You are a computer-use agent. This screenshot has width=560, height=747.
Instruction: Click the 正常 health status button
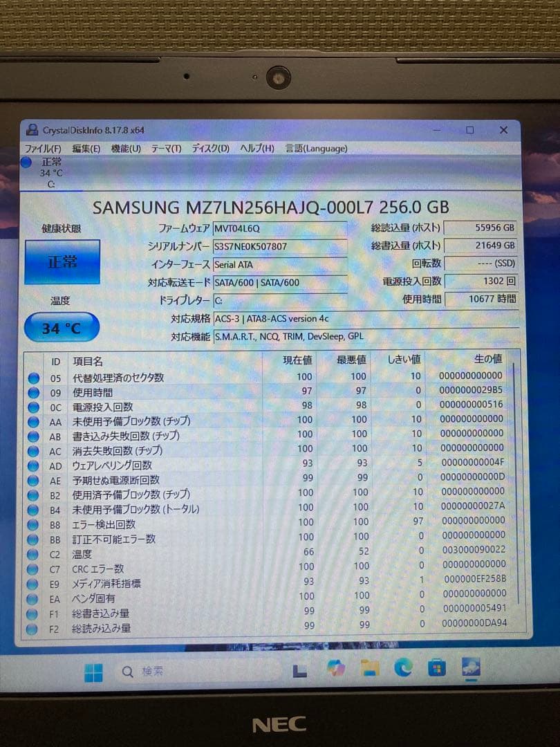tap(61, 263)
